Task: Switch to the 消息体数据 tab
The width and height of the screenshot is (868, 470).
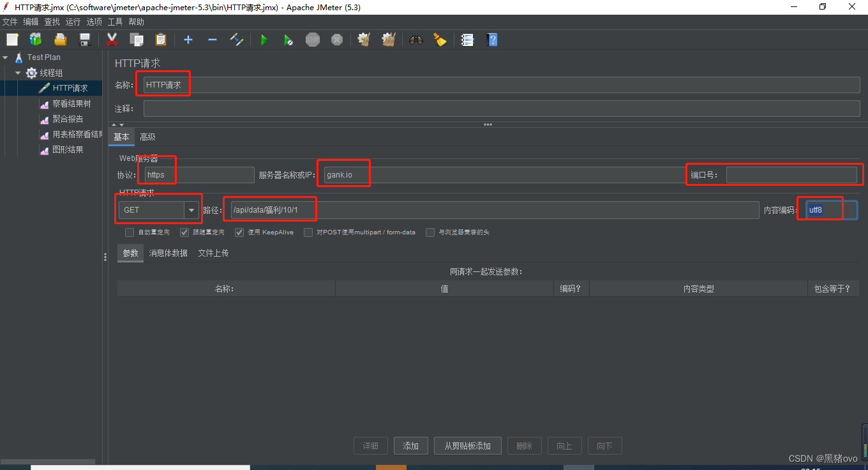Action: (168, 254)
